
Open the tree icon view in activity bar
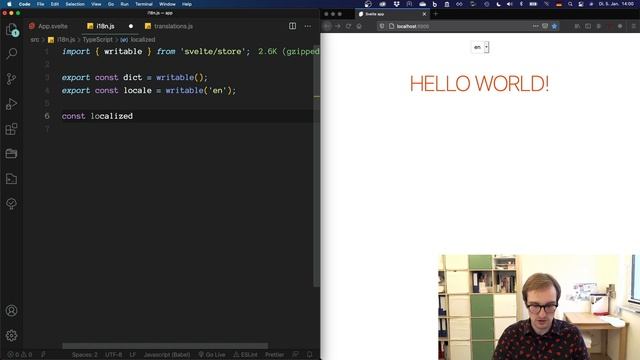point(11,204)
